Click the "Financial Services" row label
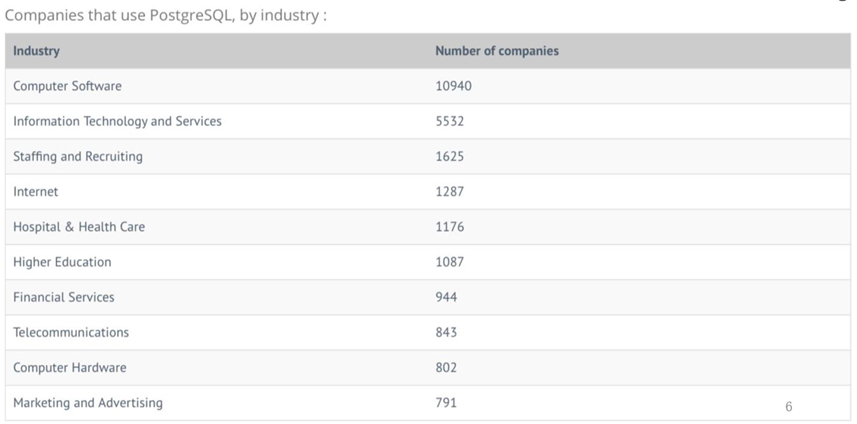 64,297
